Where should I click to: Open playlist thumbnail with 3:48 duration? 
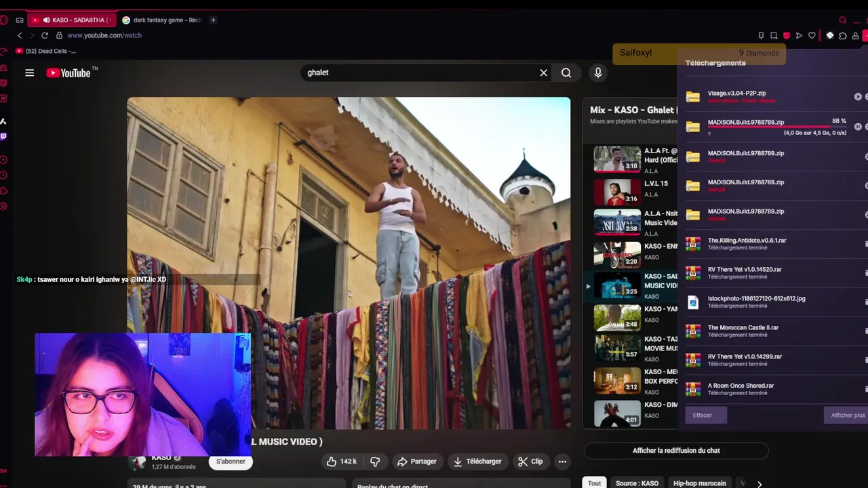(617, 317)
